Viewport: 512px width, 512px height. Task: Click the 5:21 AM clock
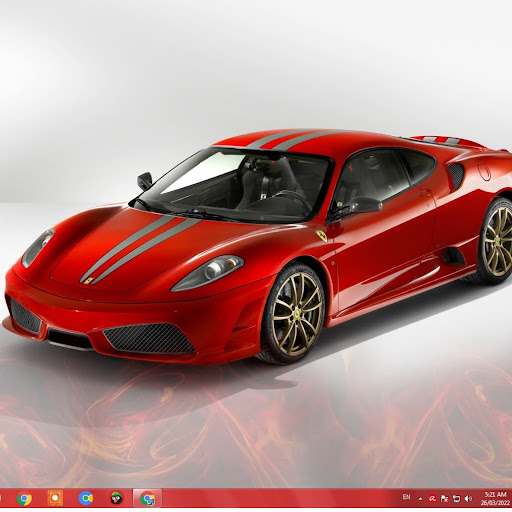pos(496,494)
